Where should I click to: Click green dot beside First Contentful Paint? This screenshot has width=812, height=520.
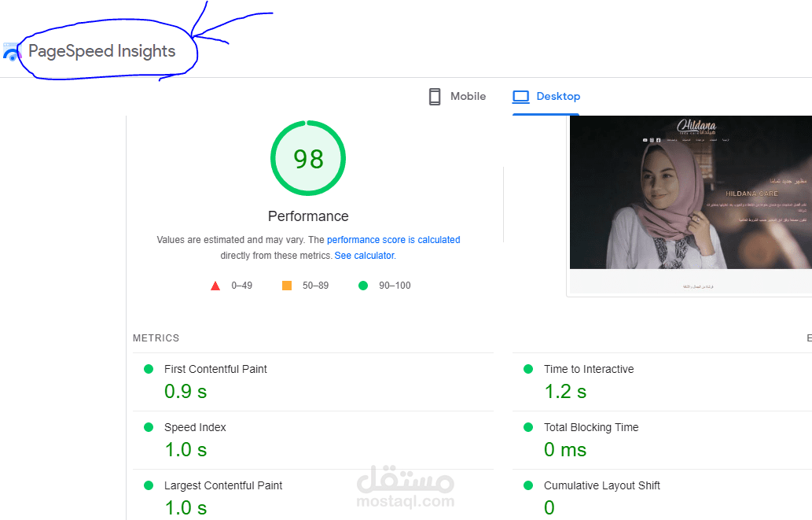click(x=148, y=369)
